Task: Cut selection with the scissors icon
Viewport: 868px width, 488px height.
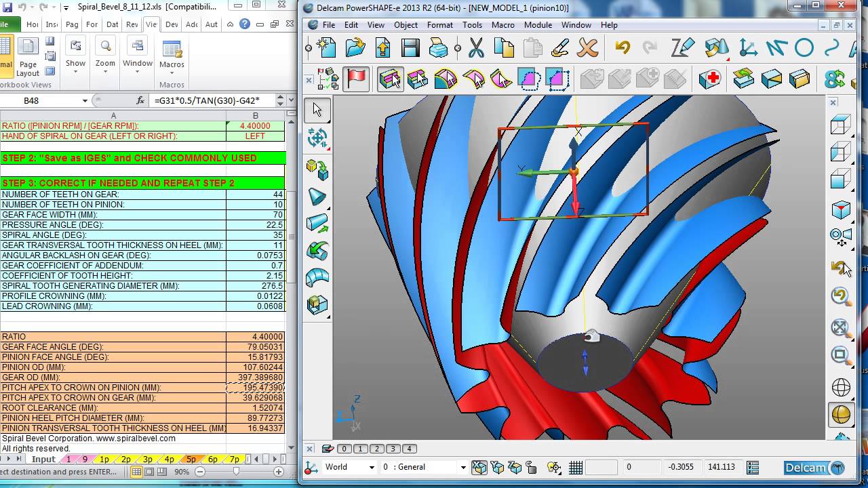Action: click(x=477, y=48)
